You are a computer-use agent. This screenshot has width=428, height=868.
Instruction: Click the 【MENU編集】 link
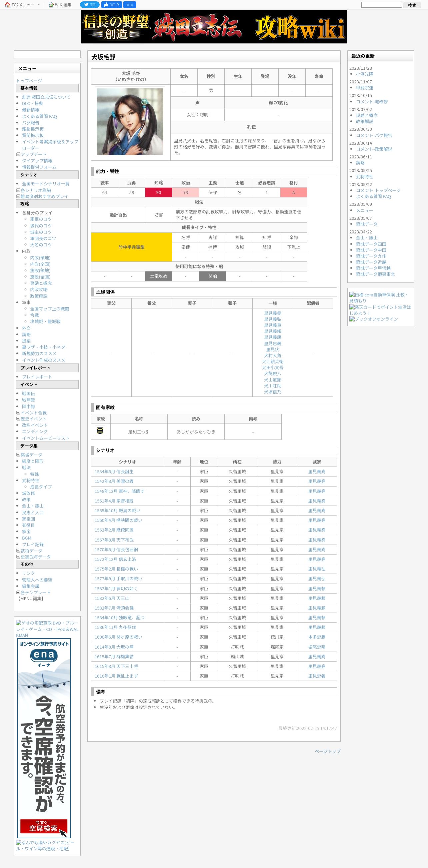31,599
